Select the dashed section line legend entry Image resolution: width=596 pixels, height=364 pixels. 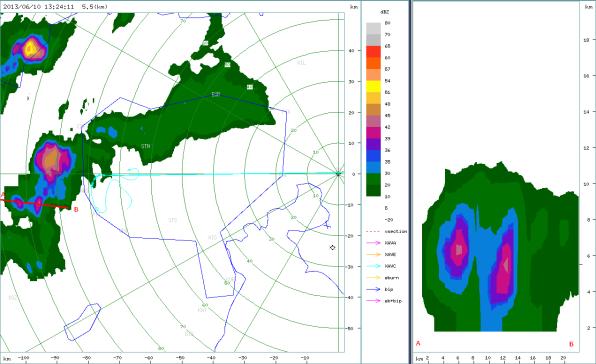click(x=386, y=231)
